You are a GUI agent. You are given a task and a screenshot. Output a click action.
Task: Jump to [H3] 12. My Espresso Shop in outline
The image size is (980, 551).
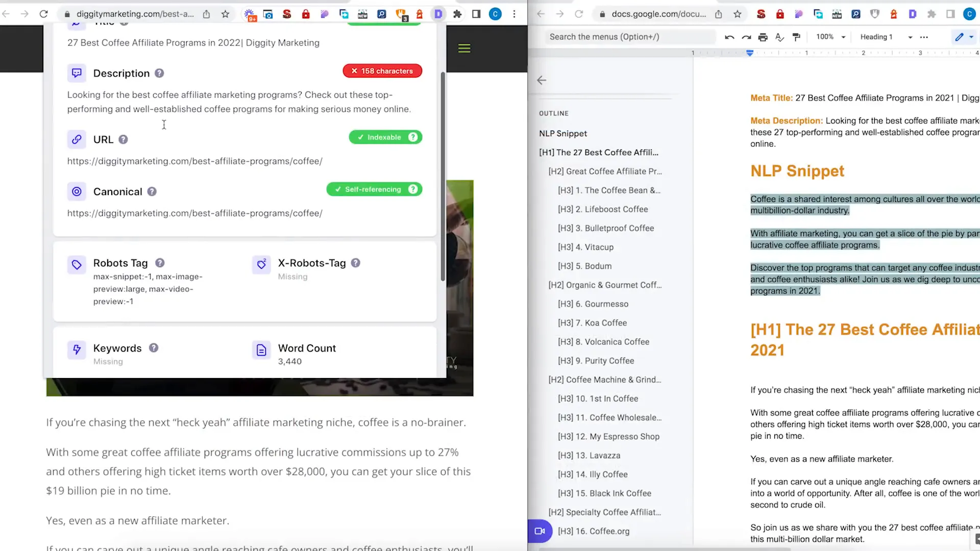[608, 436]
